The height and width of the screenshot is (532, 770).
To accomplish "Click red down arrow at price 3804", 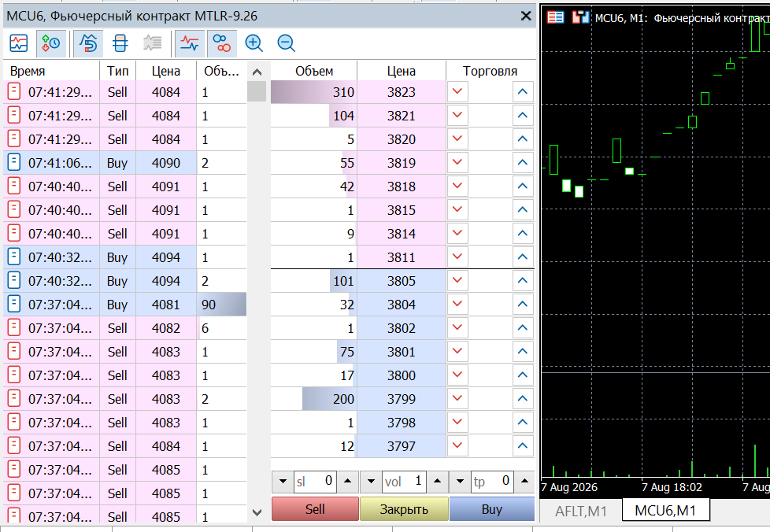I will tap(457, 305).
